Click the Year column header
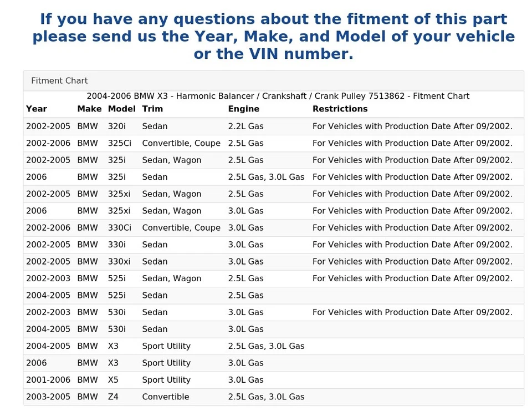 (x=37, y=109)
